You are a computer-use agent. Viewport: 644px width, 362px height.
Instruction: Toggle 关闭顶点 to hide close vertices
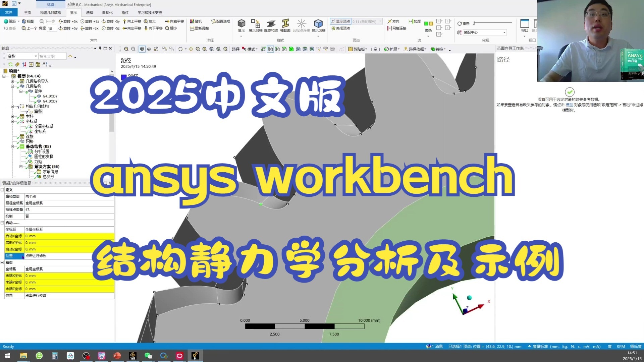[x=340, y=28]
